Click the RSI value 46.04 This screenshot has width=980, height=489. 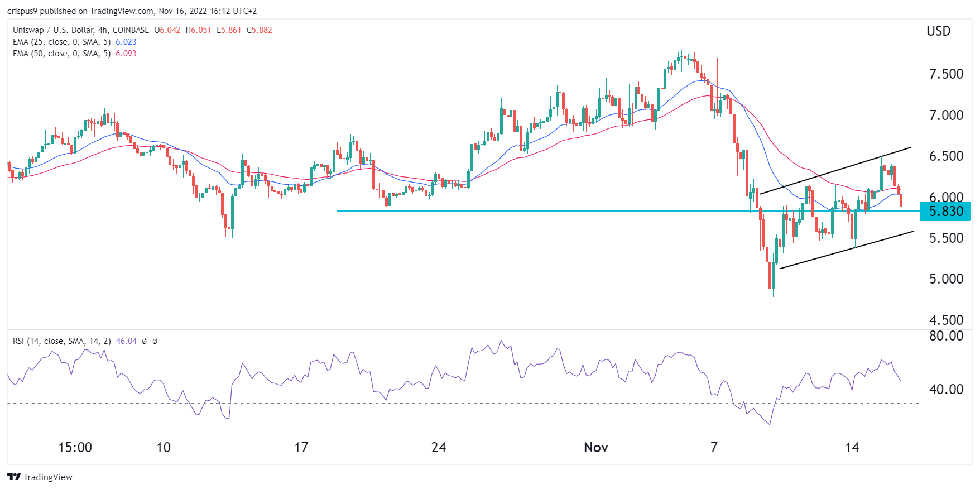coord(126,341)
